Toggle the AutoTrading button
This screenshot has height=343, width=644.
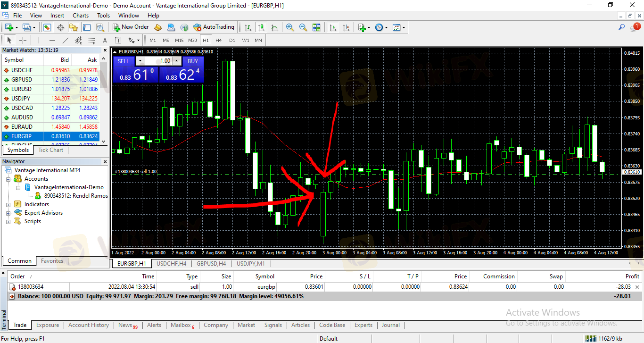[x=214, y=27]
